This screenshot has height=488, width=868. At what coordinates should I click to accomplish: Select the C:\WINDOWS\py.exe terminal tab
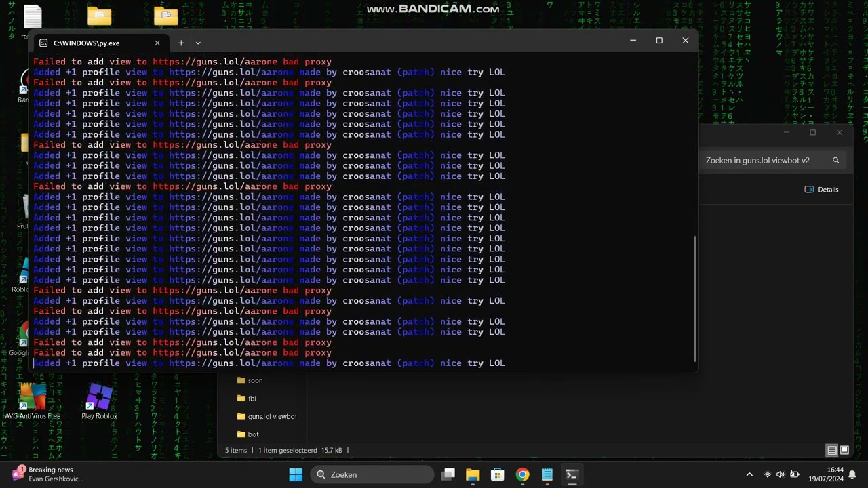click(100, 43)
